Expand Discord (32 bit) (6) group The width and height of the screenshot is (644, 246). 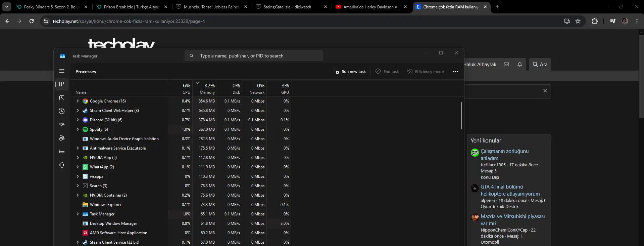click(x=78, y=120)
